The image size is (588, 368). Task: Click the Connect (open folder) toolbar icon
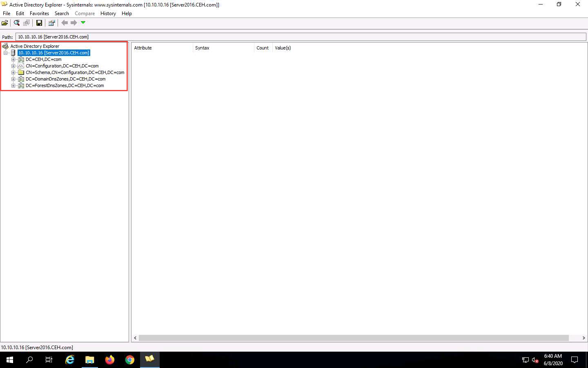tap(5, 23)
